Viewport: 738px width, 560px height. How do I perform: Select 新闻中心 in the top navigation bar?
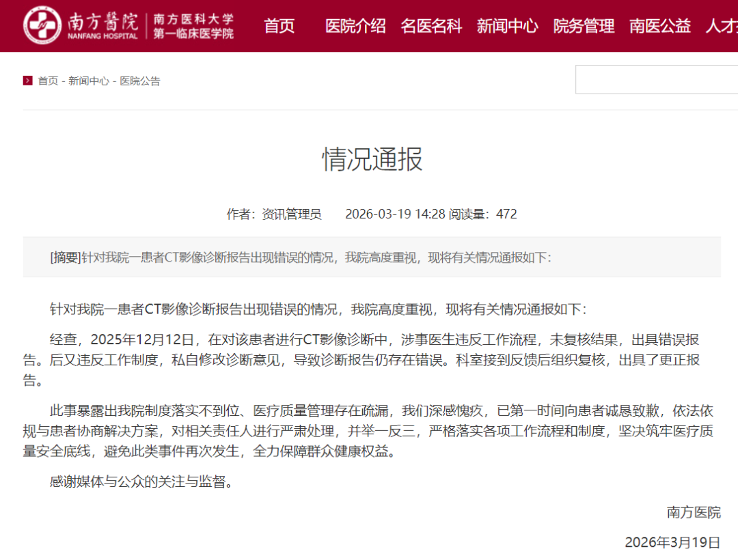coord(507,26)
